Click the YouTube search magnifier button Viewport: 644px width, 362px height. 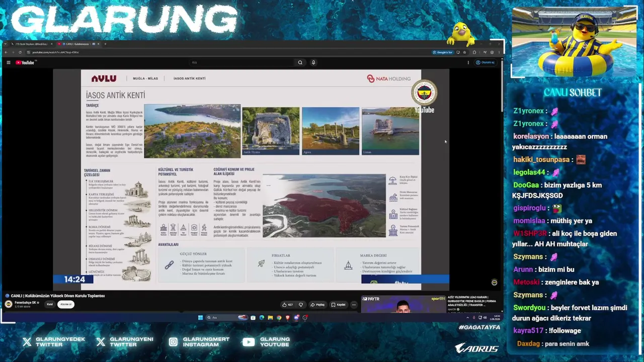[x=300, y=62]
